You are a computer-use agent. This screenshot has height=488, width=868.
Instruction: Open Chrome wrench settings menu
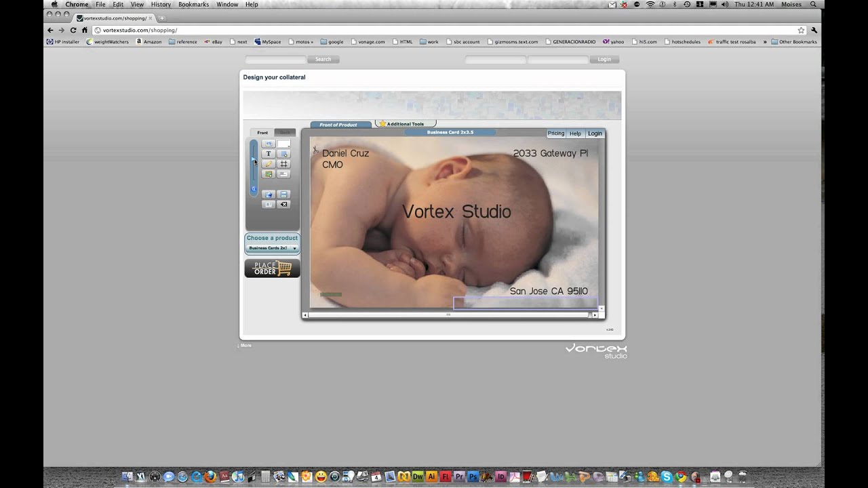click(814, 30)
